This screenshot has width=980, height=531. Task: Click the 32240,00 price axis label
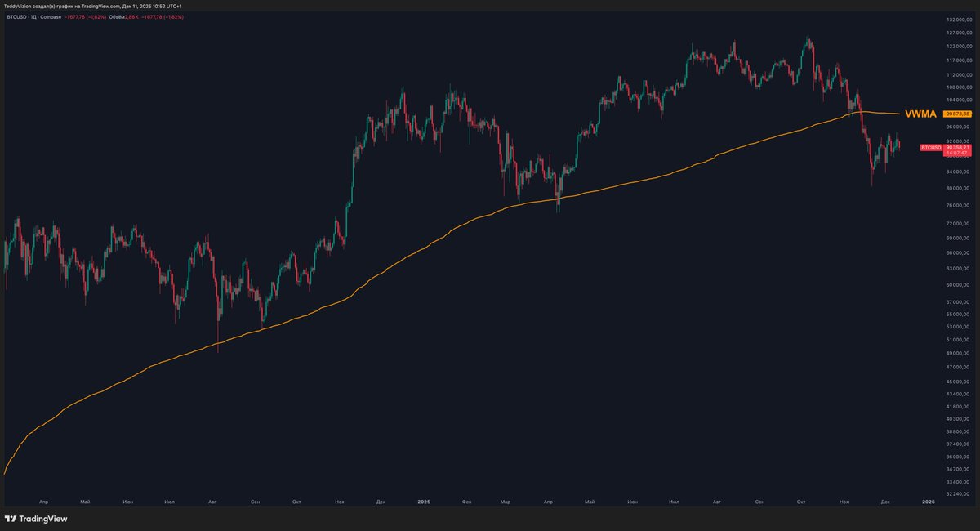959,495
